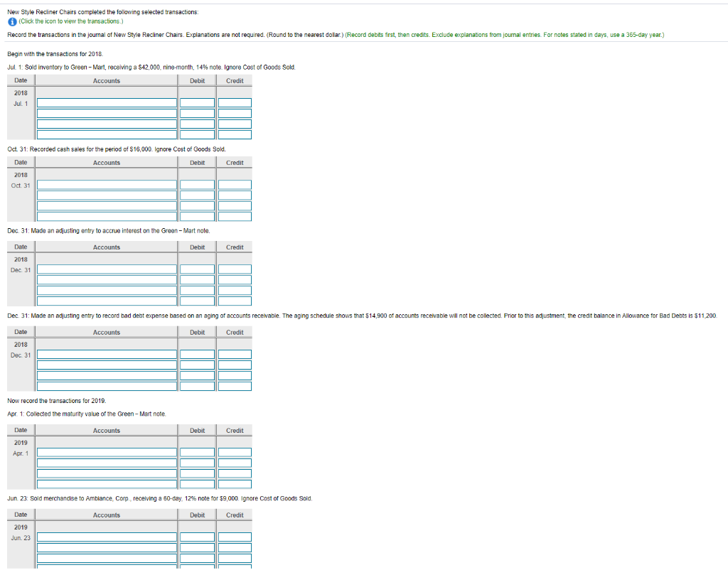
Task: Click the Credit field in the Dec. 31 bad debt entry
Action: (x=235, y=353)
